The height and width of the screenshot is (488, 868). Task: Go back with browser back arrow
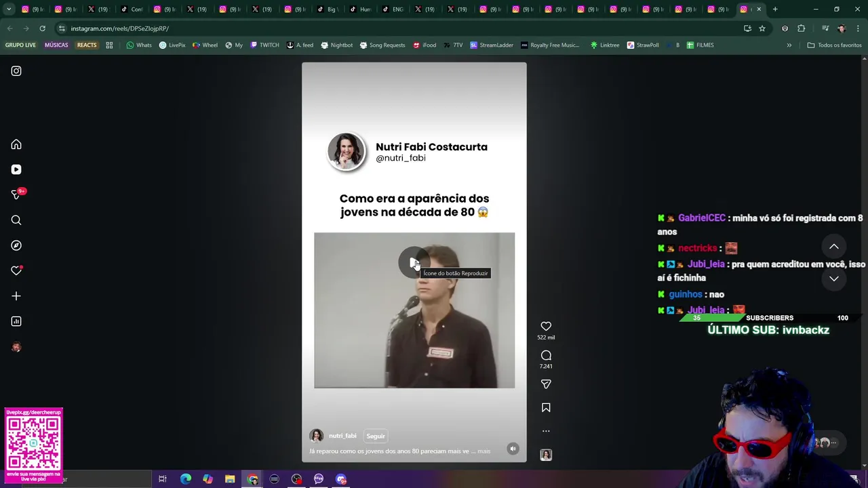click(9, 28)
